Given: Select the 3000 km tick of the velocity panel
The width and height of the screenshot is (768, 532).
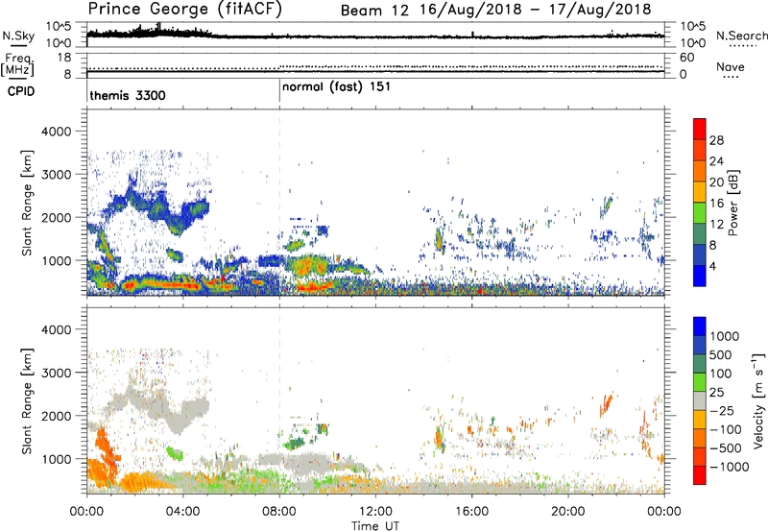Looking at the screenshot, I should pos(56,373).
